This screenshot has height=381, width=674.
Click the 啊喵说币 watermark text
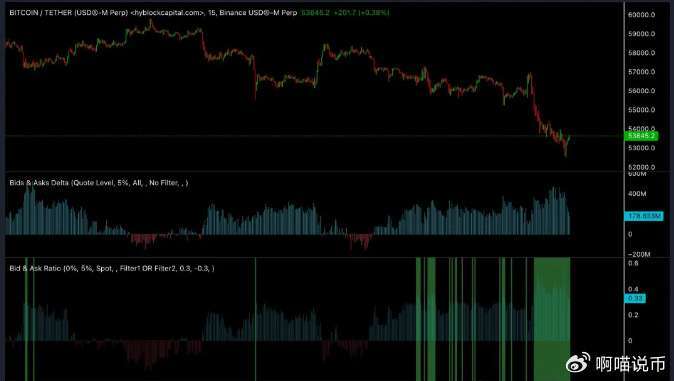click(x=631, y=364)
